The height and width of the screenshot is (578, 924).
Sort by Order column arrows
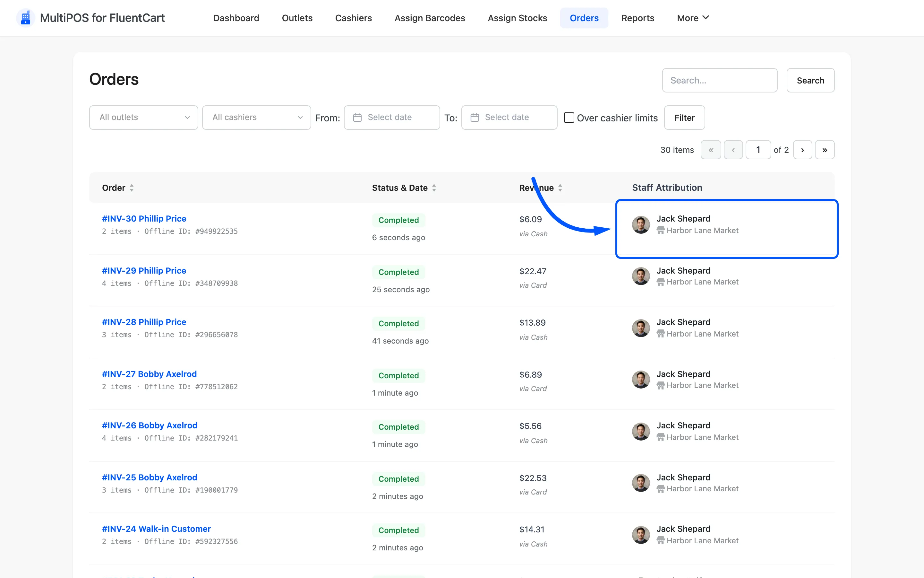pyautogui.click(x=132, y=188)
